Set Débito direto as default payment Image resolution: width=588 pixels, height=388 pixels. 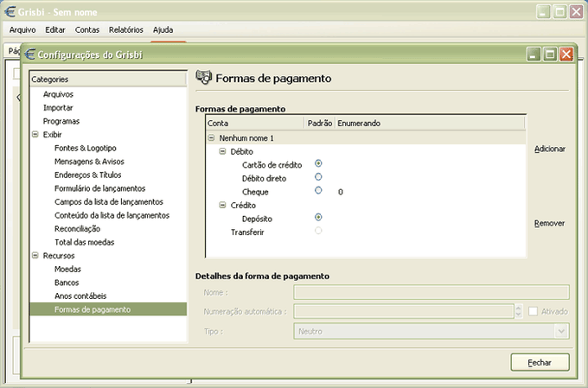[318, 176]
